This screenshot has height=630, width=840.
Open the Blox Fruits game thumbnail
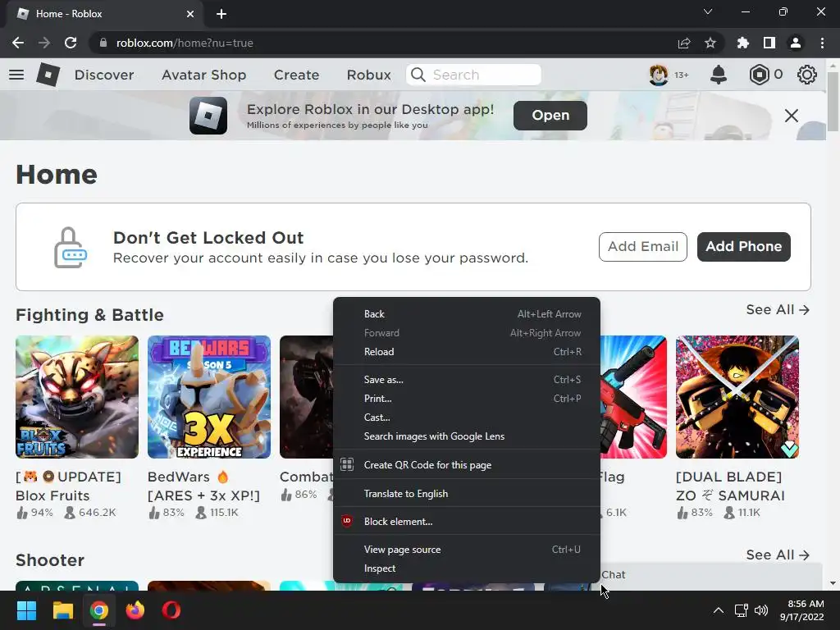click(77, 397)
